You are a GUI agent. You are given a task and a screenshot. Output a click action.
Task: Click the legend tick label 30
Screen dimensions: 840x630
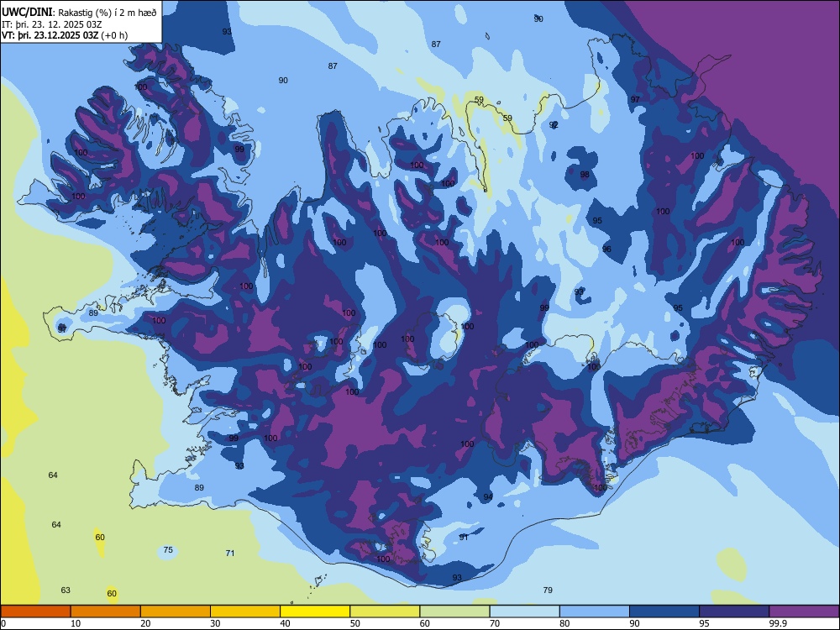pos(215,623)
